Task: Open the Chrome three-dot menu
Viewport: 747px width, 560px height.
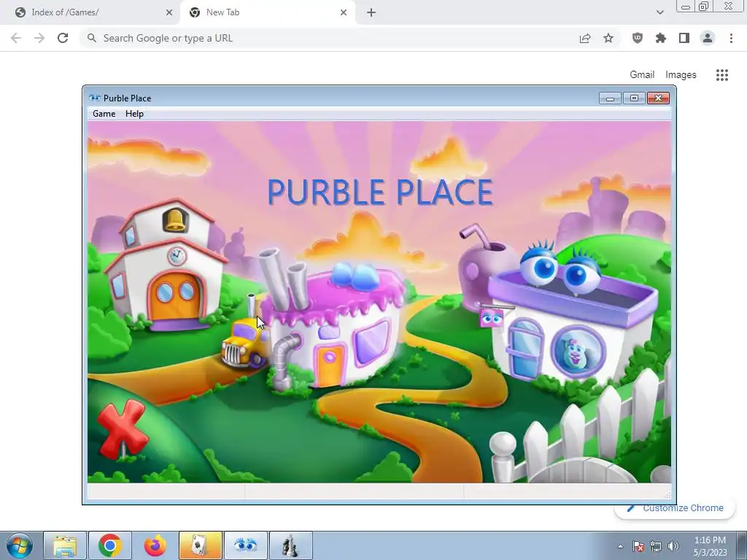Action: (x=731, y=38)
